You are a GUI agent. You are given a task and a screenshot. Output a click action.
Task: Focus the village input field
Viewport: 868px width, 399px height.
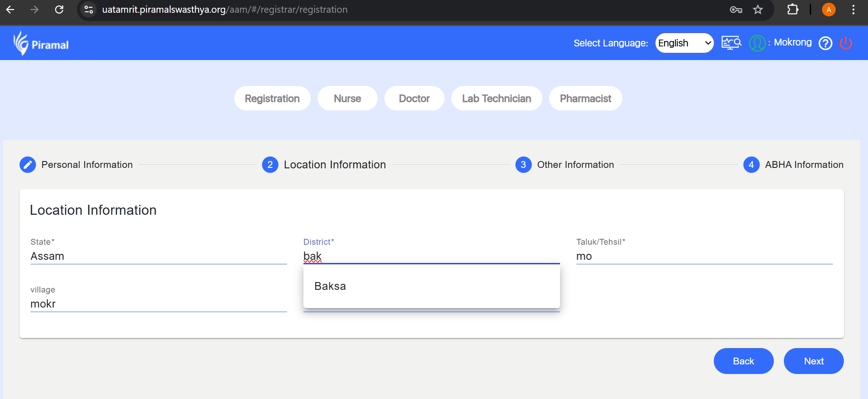(x=158, y=304)
